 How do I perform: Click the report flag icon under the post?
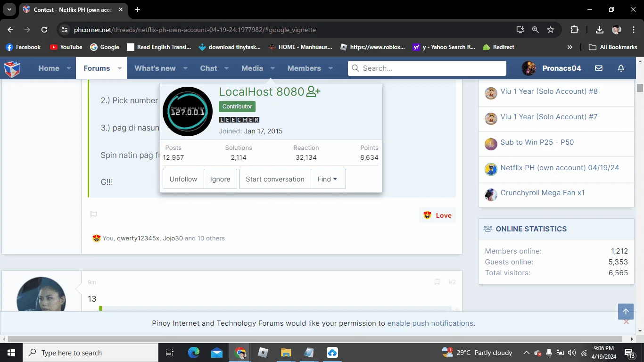pos(94,215)
